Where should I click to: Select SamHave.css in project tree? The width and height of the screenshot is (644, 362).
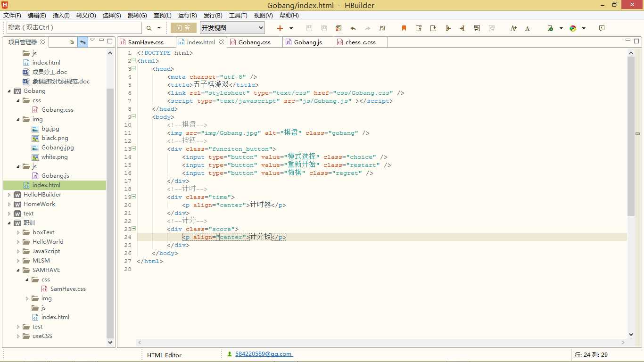pos(68,289)
